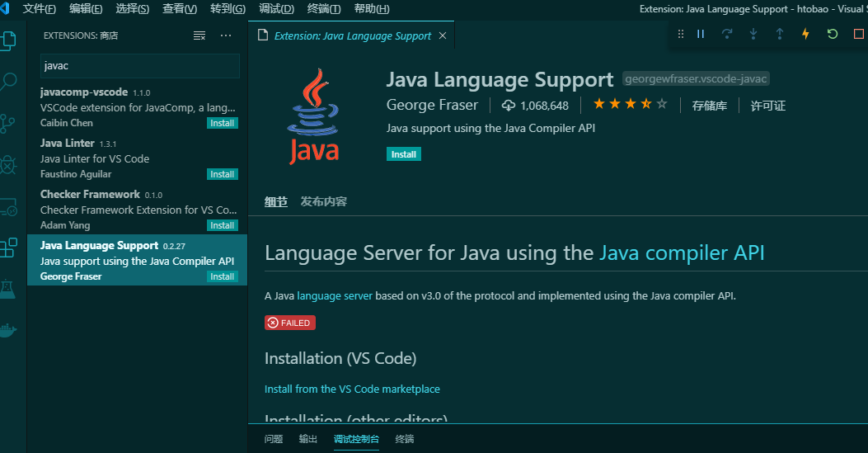This screenshot has height=453, width=868.
Task: Grab the debug toolbar drag handle
Action: click(681, 34)
